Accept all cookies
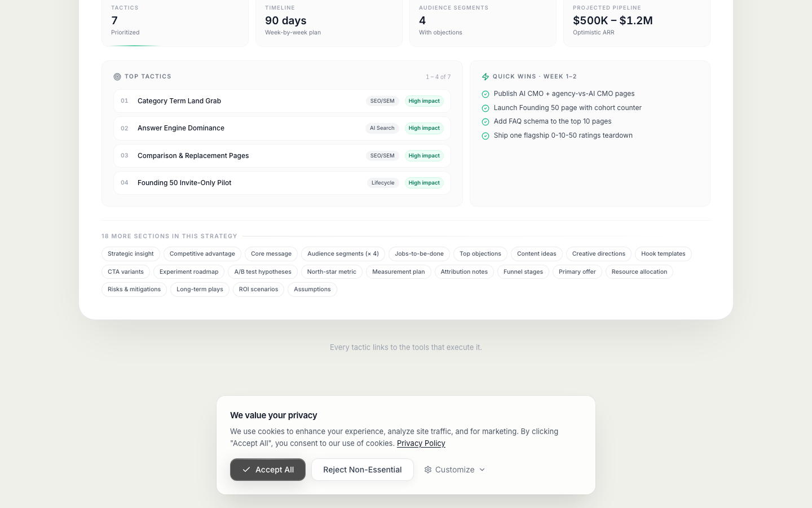This screenshot has height=508, width=812. click(x=268, y=470)
